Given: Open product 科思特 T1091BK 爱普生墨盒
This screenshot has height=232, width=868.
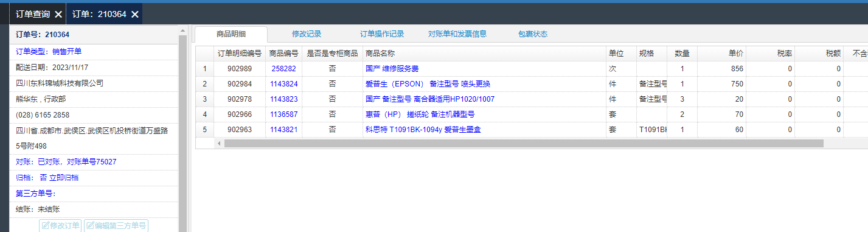Looking at the screenshot, I should [423, 130].
